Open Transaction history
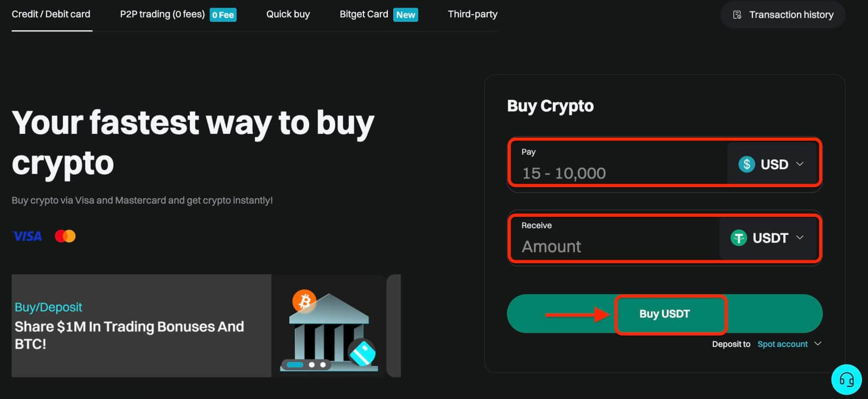Image resolution: width=868 pixels, height=399 pixels. click(x=790, y=15)
